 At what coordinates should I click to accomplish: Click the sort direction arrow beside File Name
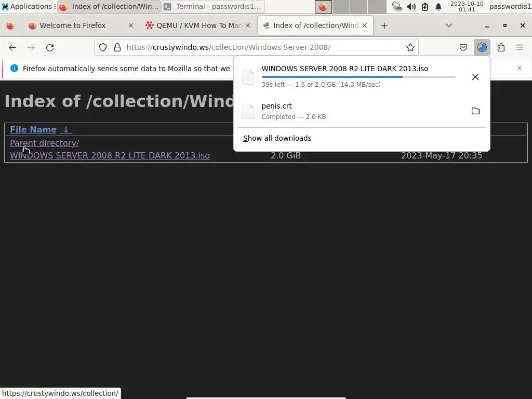[66, 129]
